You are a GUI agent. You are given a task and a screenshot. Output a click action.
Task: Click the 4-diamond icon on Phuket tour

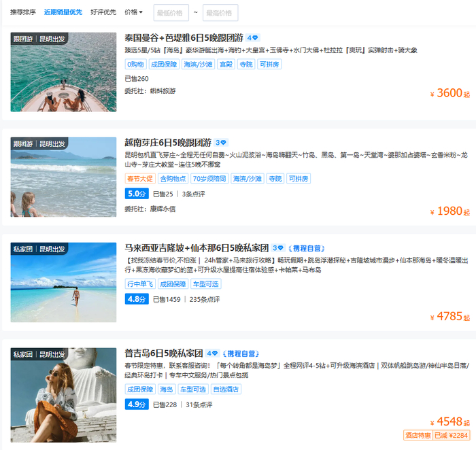(212, 353)
